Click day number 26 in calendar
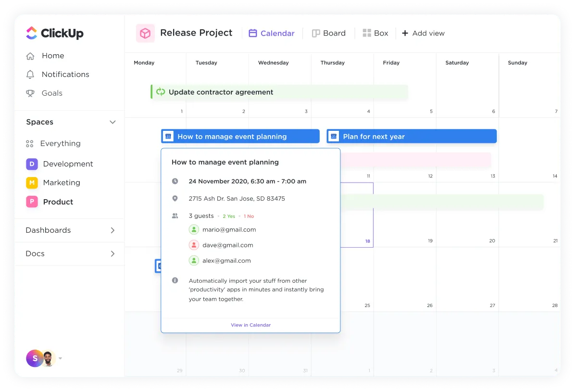The image size is (575, 392). pos(430,305)
